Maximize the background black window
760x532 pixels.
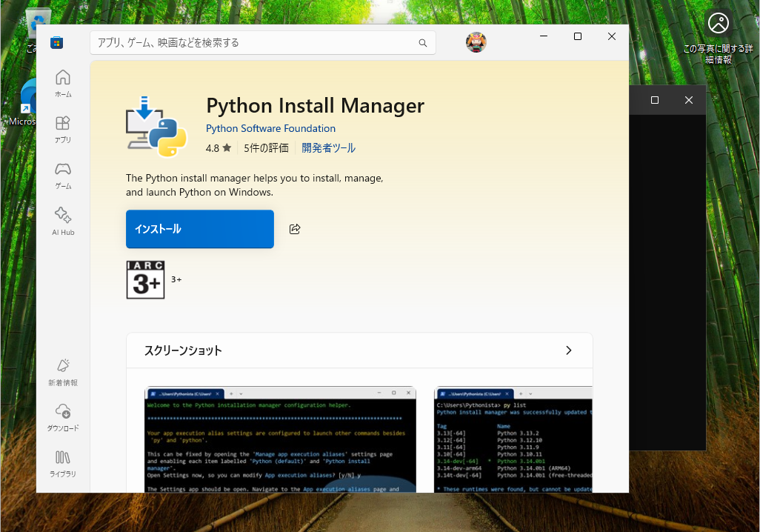(x=655, y=100)
